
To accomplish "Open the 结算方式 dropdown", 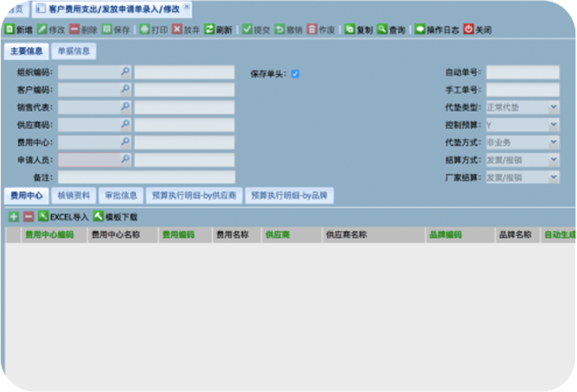I will click(x=554, y=160).
